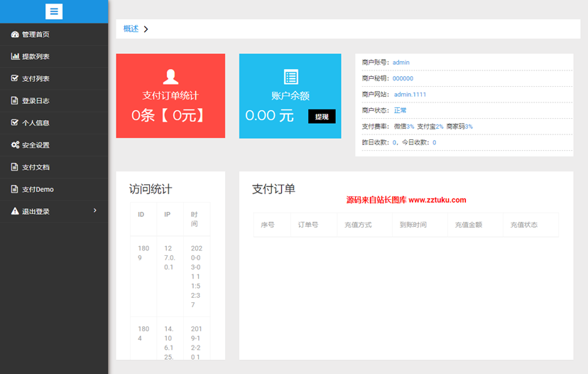588x374 pixels.
Task: Click the hamburger menu toggle button
Action: click(x=54, y=11)
